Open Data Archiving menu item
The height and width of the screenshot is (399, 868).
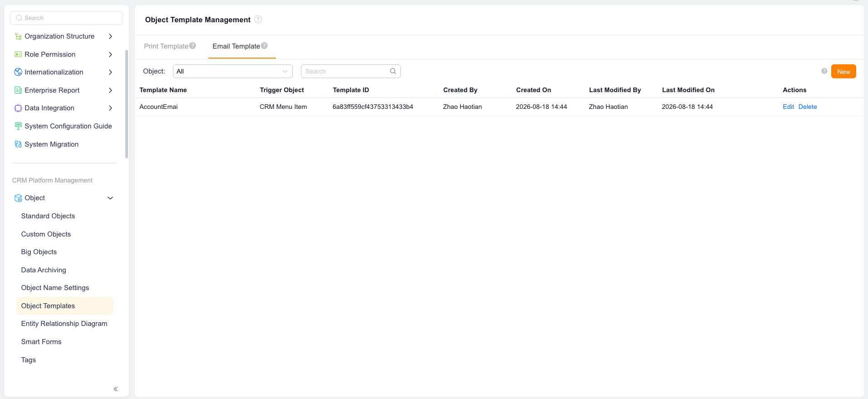(x=44, y=270)
